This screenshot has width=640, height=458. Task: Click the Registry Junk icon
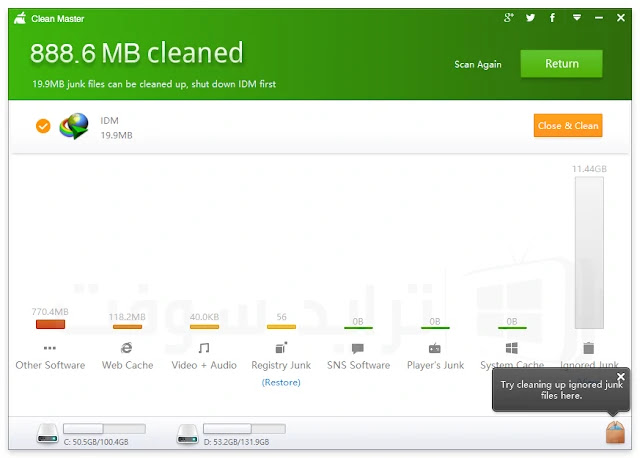tap(281, 347)
